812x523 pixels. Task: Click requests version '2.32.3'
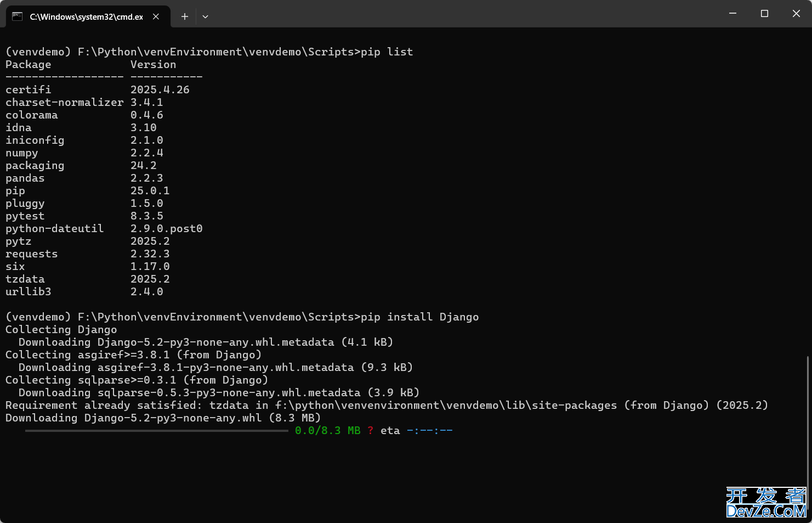[150, 254]
